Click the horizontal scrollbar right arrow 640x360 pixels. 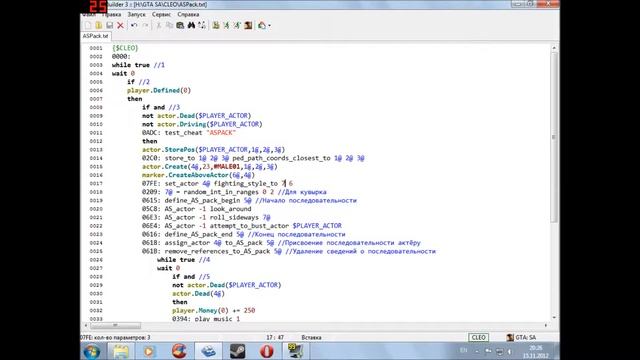(x=546, y=325)
